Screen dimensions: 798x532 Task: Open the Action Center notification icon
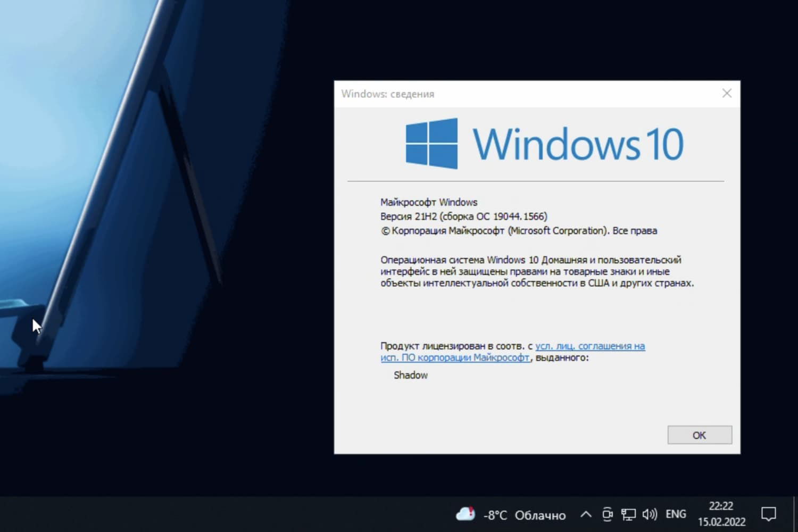tap(770, 513)
